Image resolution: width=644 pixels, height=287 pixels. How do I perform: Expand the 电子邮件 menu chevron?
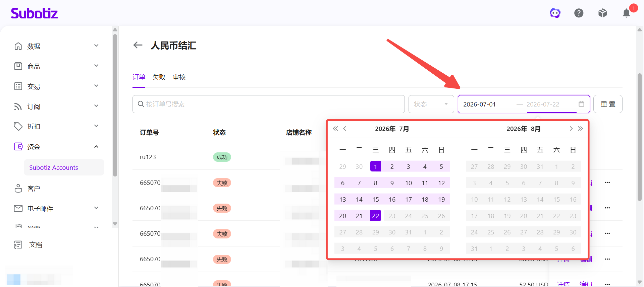(x=96, y=208)
